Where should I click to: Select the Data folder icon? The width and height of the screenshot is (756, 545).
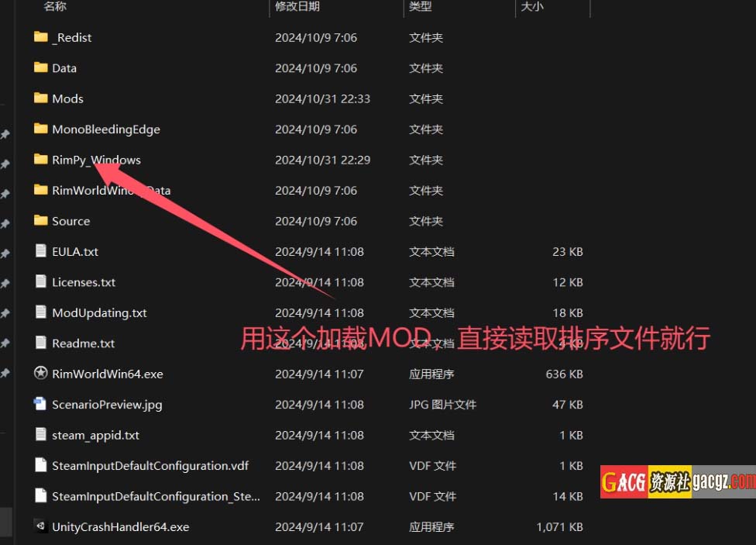click(x=41, y=67)
